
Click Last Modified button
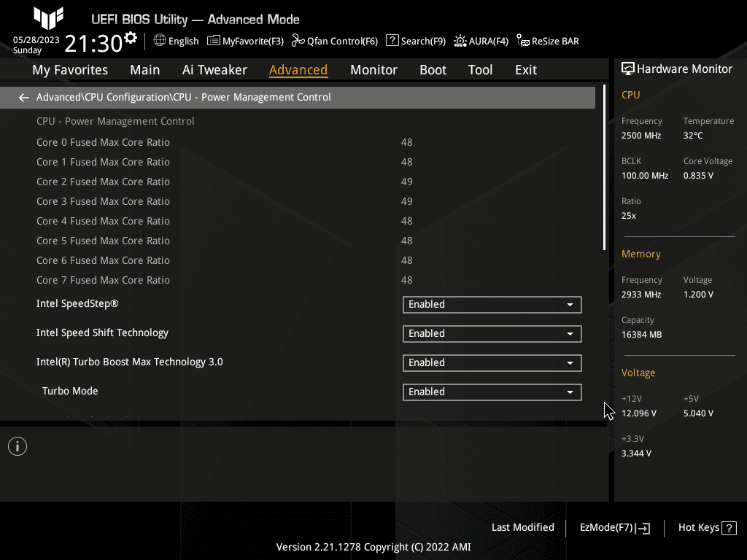(522, 528)
